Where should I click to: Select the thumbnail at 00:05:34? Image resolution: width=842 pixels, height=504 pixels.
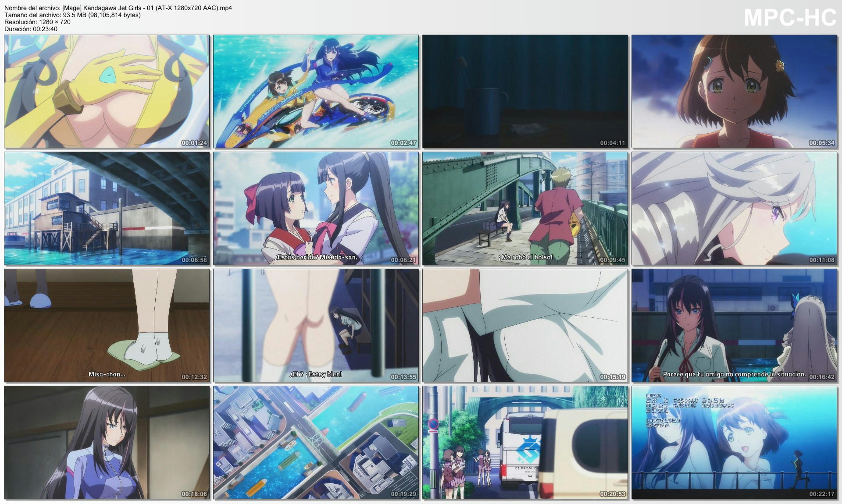point(735,92)
